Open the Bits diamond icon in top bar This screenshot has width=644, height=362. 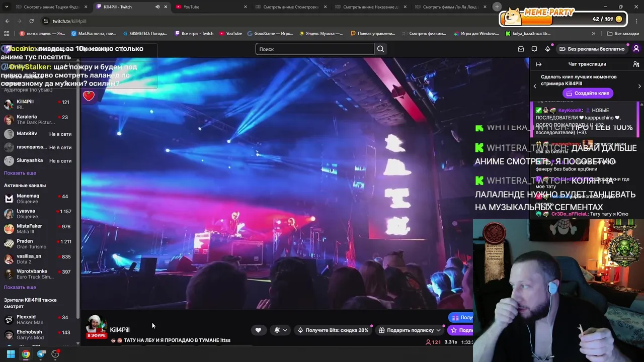(x=548, y=49)
